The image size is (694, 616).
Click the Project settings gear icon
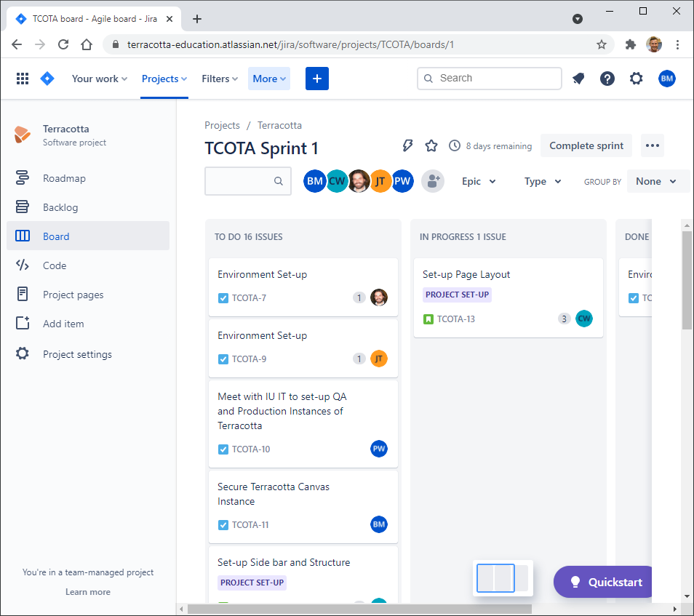pyautogui.click(x=23, y=353)
